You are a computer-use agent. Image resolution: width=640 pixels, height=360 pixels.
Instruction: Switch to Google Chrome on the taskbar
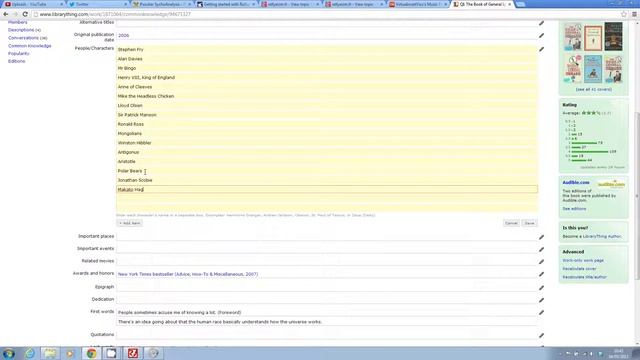pyautogui.click(x=91, y=353)
